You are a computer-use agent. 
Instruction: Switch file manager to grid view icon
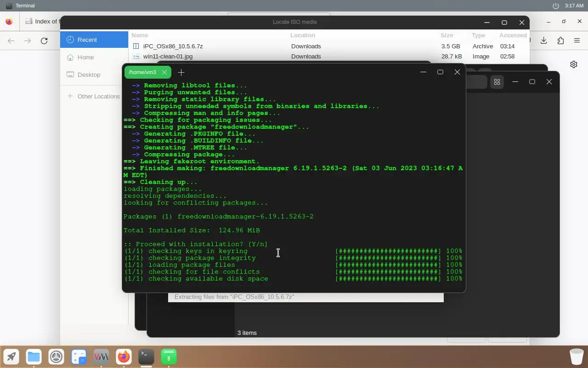click(497, 82)
